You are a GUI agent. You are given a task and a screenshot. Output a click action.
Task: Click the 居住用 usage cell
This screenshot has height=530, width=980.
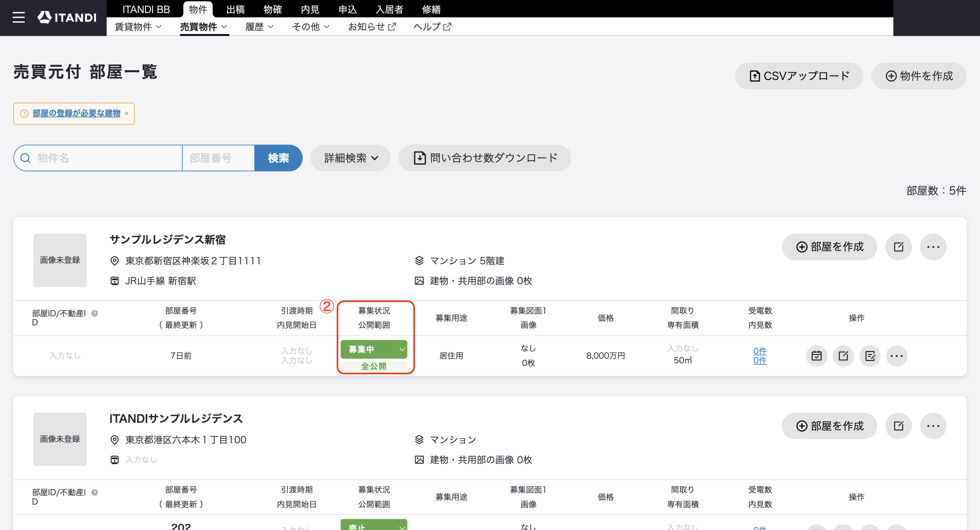pyautogui.click(x=451, y=356)
